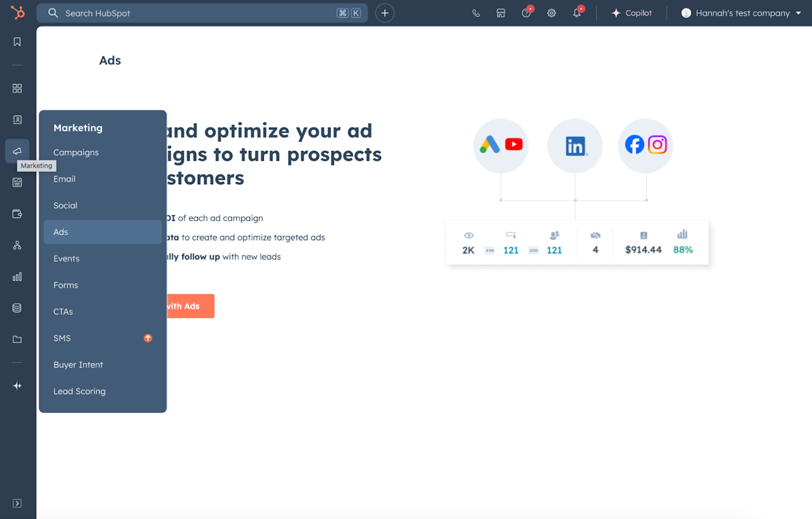Open the Commerce wallet sidebar icon
The width and height of the screenshot is (812, 519).
(x=17, y=214)
